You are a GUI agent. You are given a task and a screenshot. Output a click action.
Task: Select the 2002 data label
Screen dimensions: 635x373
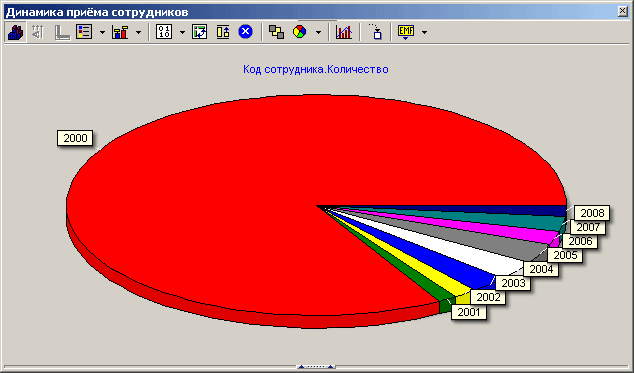(x=488, y=297)
